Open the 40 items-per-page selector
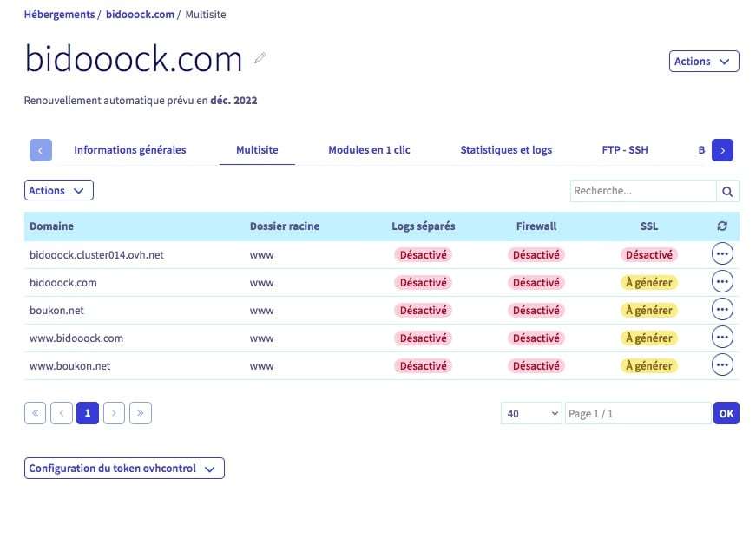This screenshot has height=558, width=756. point(531,413)
